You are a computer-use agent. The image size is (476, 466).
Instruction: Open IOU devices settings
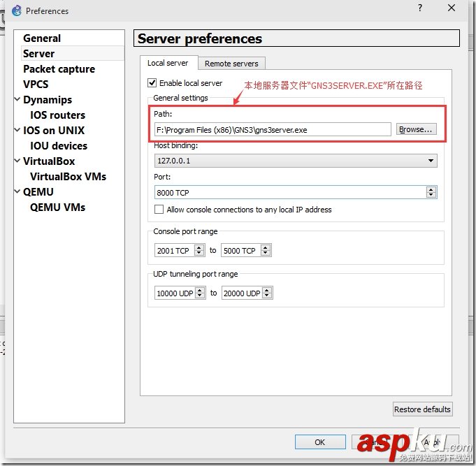[x=59, y=146]
